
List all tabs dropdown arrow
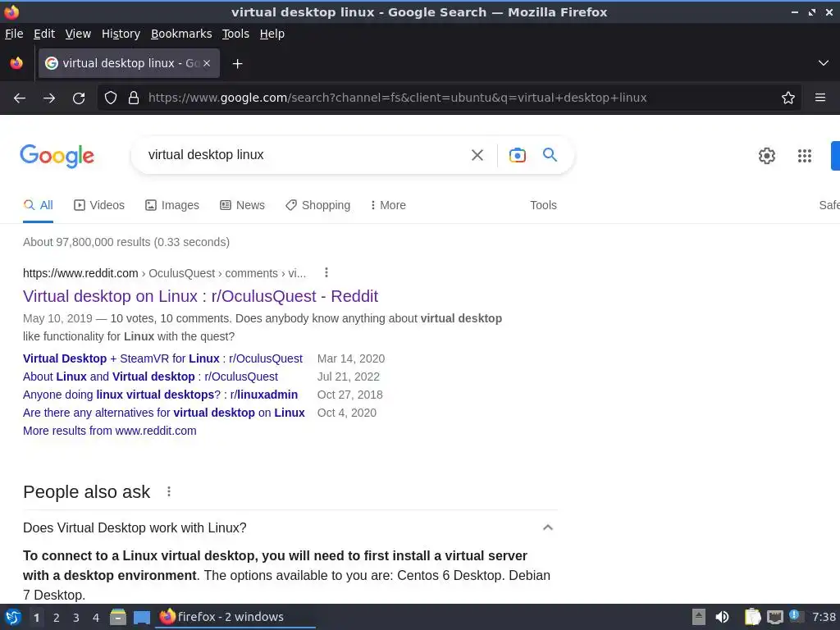point(824,63)
